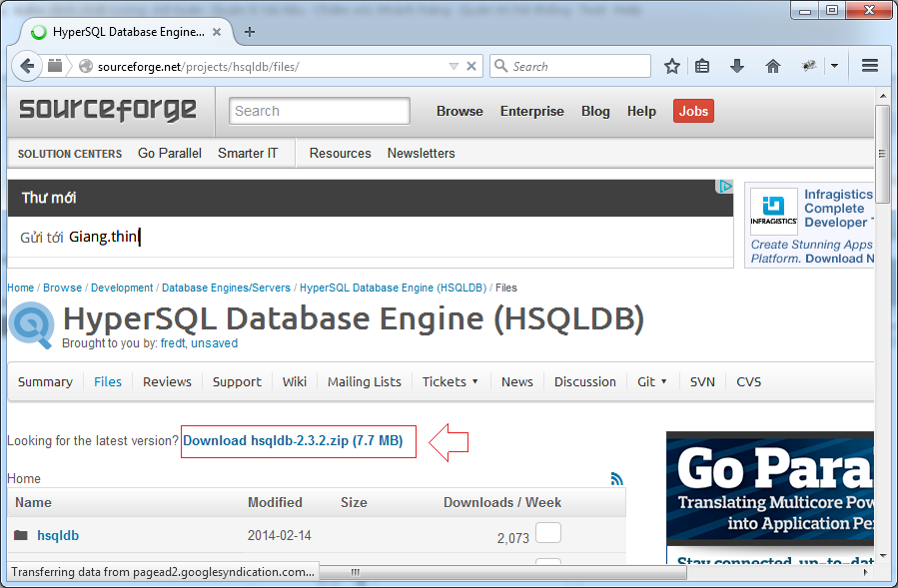Sort by Name column header
The width and height of the screenshot is (898, 588).
coord(33,503)
